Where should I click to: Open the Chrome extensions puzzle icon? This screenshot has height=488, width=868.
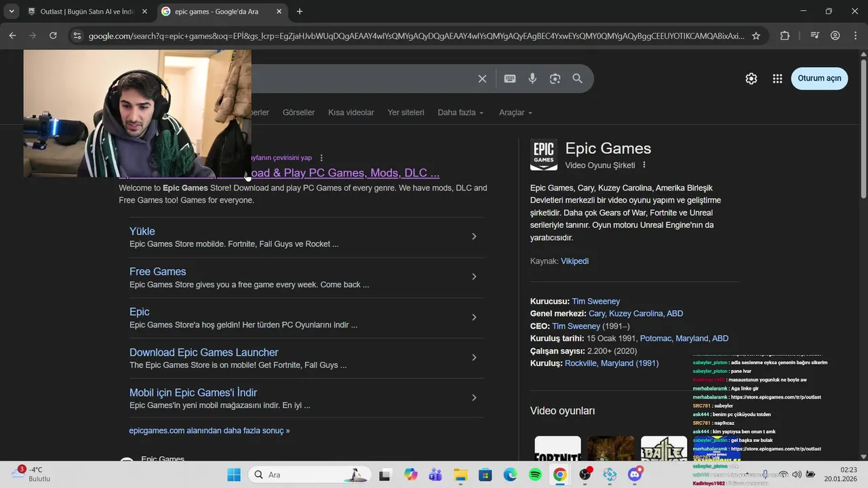point(785,36)
